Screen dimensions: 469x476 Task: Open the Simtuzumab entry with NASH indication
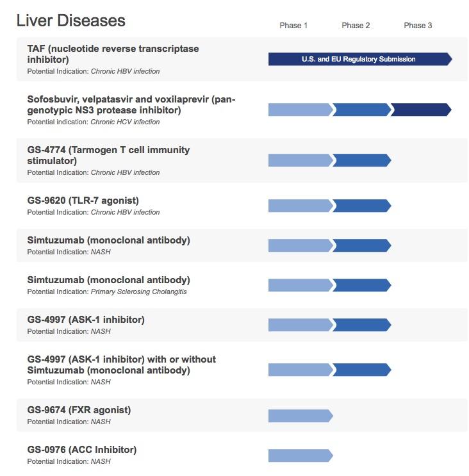tap(108, 240)
